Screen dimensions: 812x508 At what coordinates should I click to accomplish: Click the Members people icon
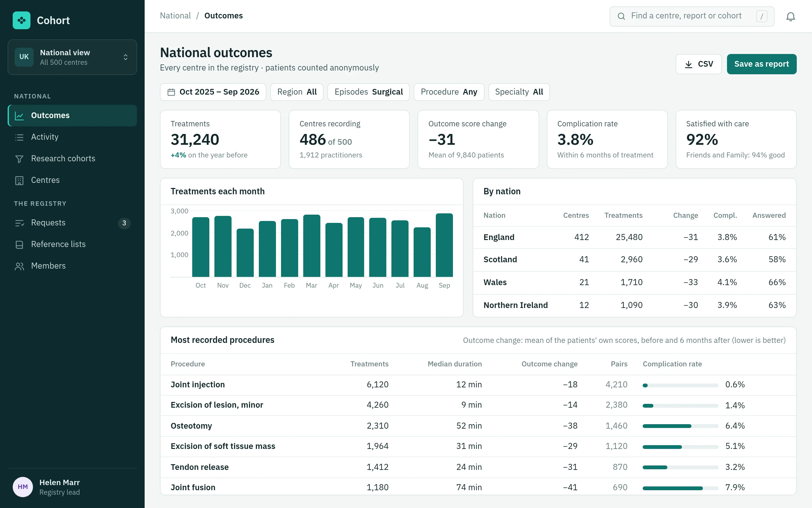(19, 266)
